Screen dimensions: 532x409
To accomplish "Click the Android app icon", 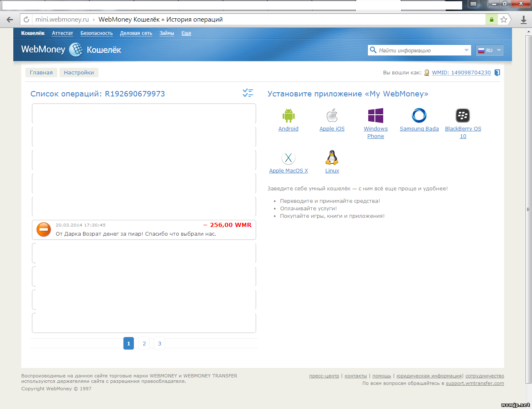I will (288, 116).
